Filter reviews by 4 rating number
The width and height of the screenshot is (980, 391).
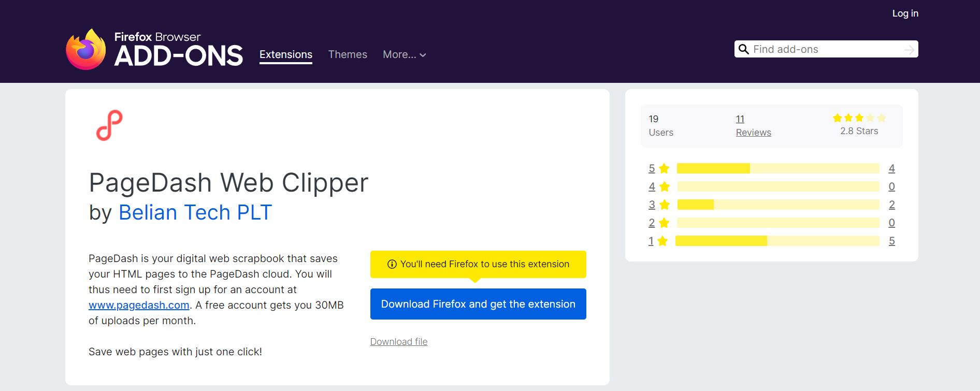pos(652,186)
